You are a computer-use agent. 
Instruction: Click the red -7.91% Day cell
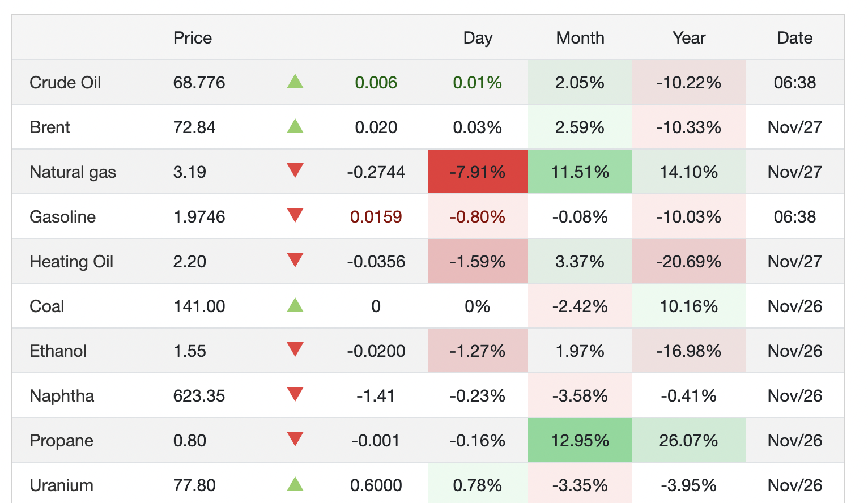[x=478, y=172]
